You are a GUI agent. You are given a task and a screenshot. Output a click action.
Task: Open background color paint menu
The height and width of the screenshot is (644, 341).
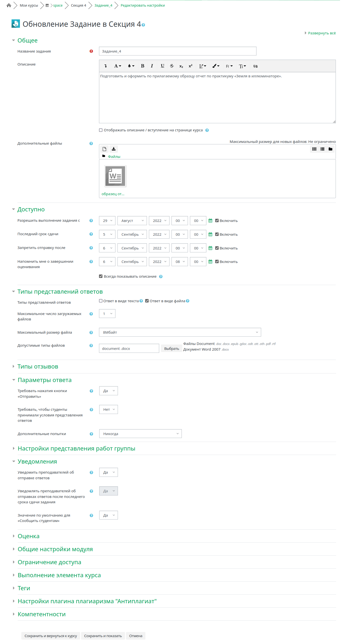click(x=202, y=66)
